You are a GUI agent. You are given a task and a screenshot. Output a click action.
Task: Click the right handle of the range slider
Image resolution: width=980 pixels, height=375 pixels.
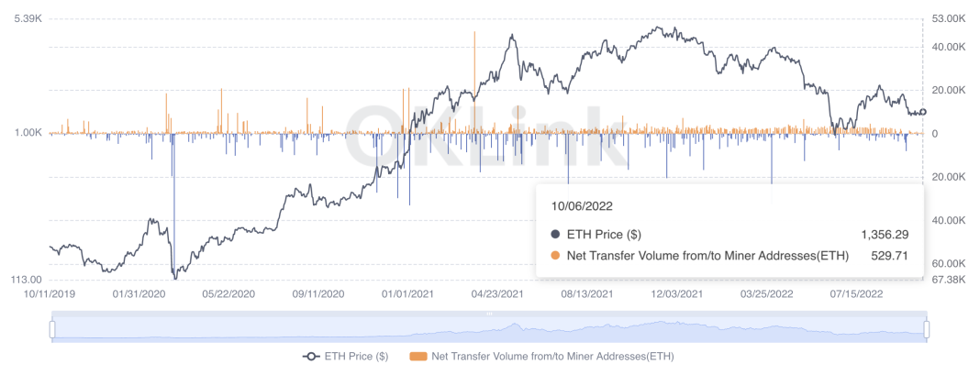927,328
